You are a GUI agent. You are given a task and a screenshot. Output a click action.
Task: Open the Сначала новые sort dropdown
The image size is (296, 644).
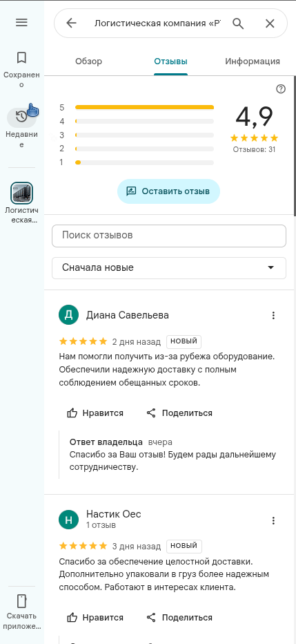[169, 268]
